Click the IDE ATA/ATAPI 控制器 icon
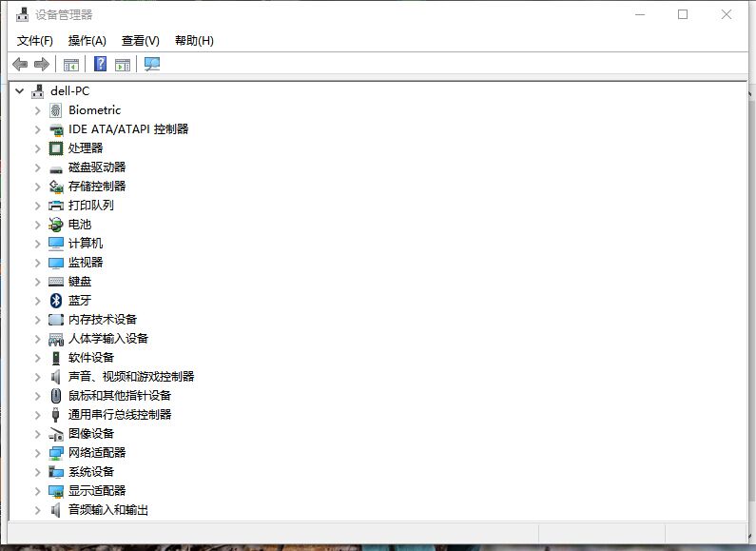 coord(56,129)
